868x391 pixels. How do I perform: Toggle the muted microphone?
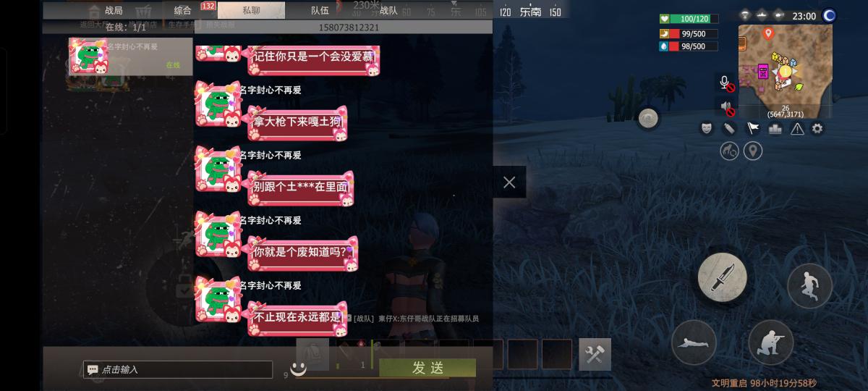click(x=726, y=83)
